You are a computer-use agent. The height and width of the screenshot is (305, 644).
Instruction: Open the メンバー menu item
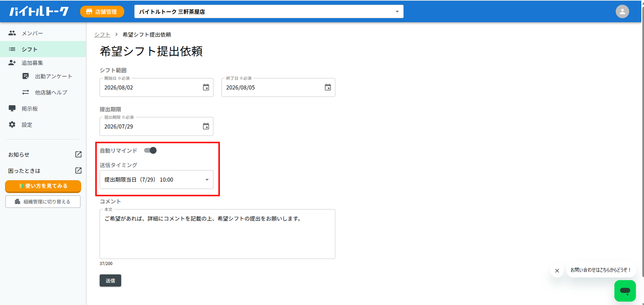(x=43, y=33)
